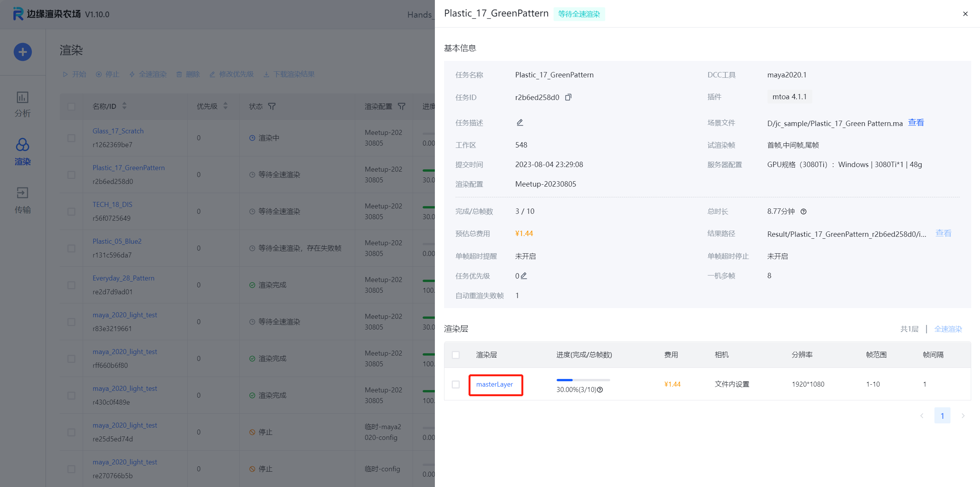Sort by 名称/ID column arrows
Viewport: 980px width, 487px height.
pyautogui.click(x=124, y=106)
